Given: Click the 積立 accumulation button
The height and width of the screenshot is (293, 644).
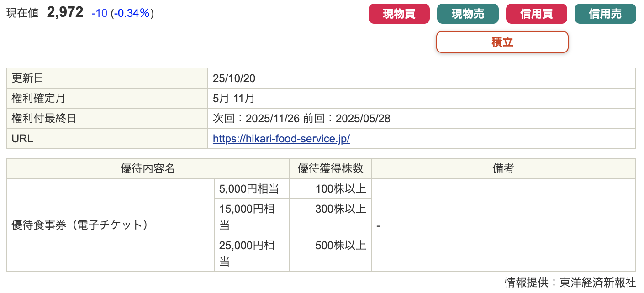Looking at the screenshot, I should (x=502, y=42).
